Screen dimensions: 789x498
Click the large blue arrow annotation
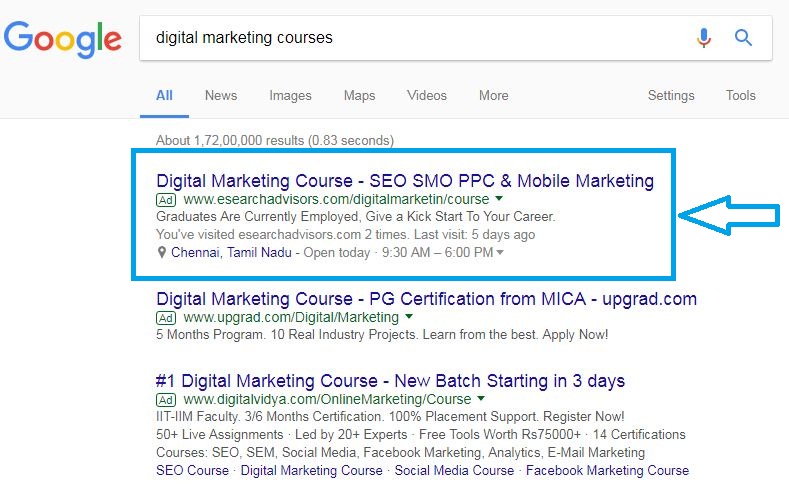[x=729, y=213]
